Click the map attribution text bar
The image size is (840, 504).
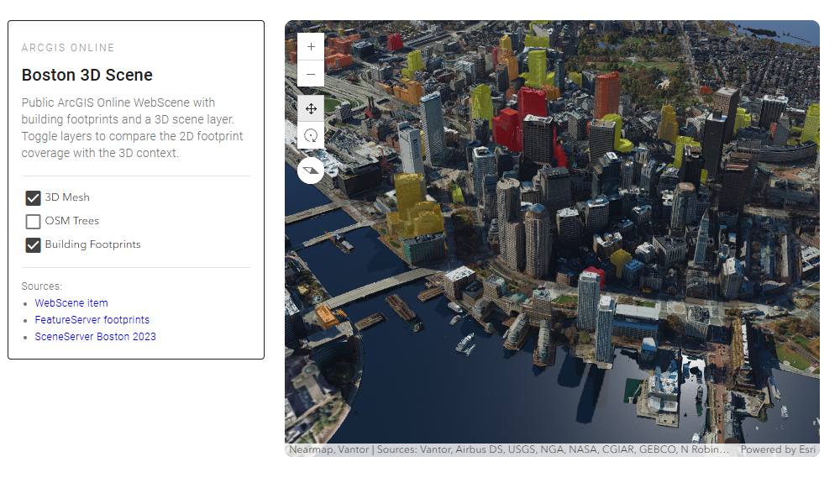pyautogui.click(x=504, y=449)
